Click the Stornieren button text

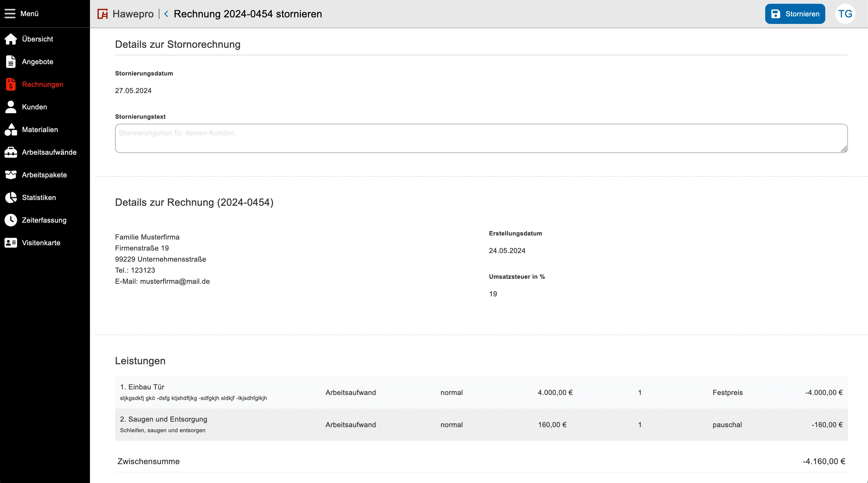point(802,14)
